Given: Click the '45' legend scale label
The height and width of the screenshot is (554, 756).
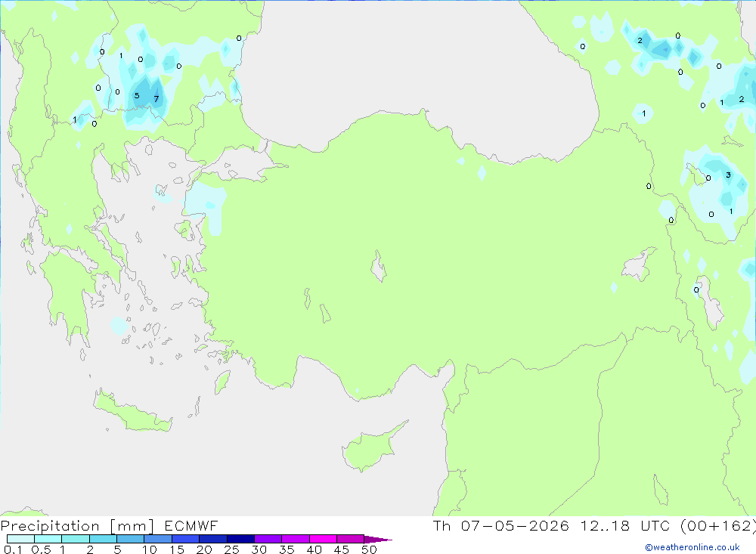Looking at the screenshot, I should [x=342, y=549].
